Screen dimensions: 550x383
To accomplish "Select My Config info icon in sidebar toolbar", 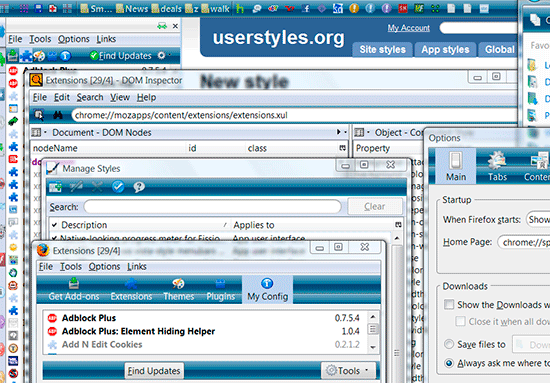I will pyautogui.click(x=66, y=55).
